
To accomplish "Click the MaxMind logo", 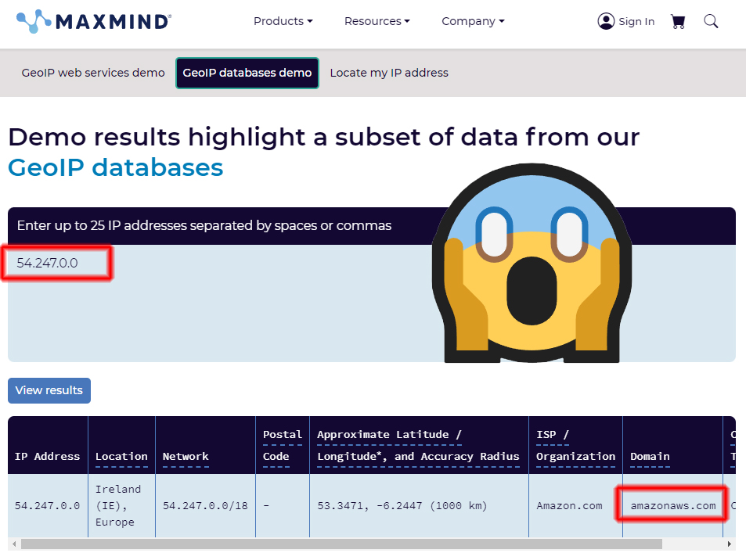I will click(x=93, y=21).
